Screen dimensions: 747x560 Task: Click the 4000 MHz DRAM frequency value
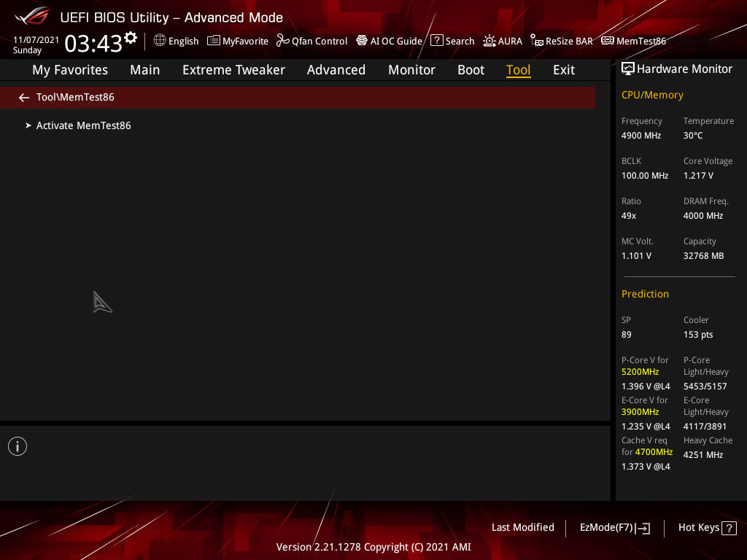click(x=703, y=216)
